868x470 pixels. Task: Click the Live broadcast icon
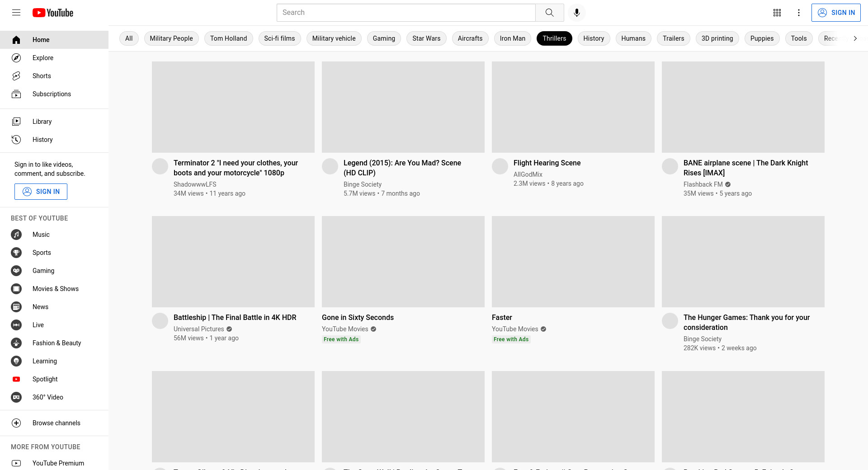(16, 325)
